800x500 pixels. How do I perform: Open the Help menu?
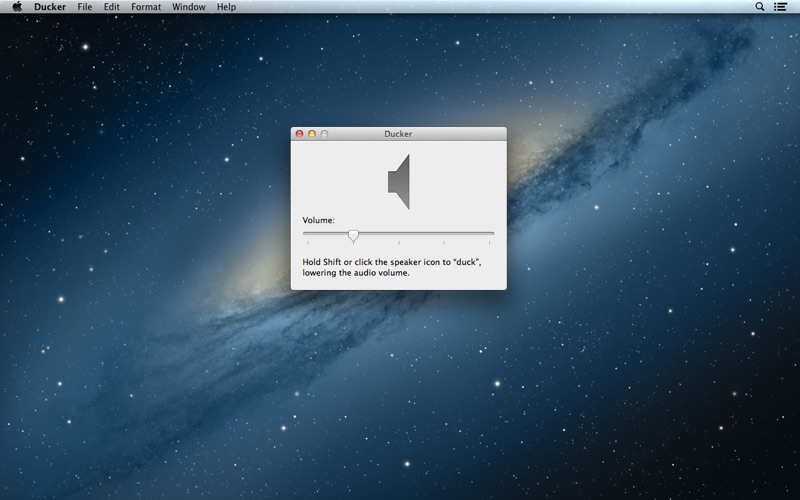tap(227, 7)
